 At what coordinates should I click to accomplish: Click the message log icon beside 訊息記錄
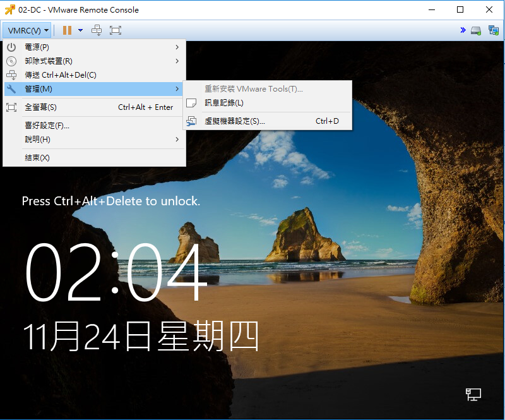click(192, 103)
